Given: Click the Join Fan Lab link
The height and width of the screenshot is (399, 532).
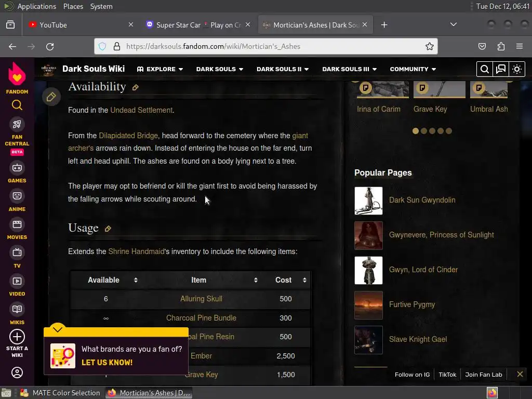Looking at the screenshot, I should [x=484, y=375].
